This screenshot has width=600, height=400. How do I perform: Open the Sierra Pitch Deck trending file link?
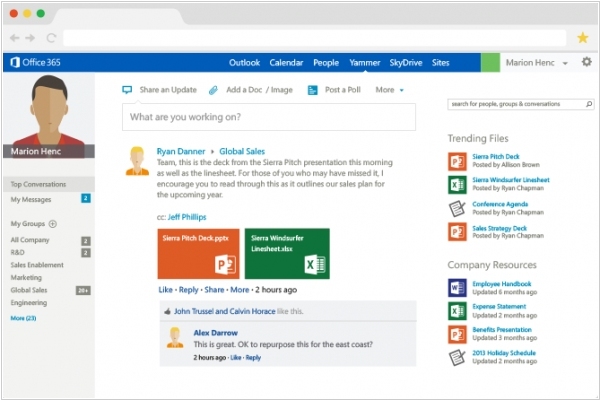point(496,157)
